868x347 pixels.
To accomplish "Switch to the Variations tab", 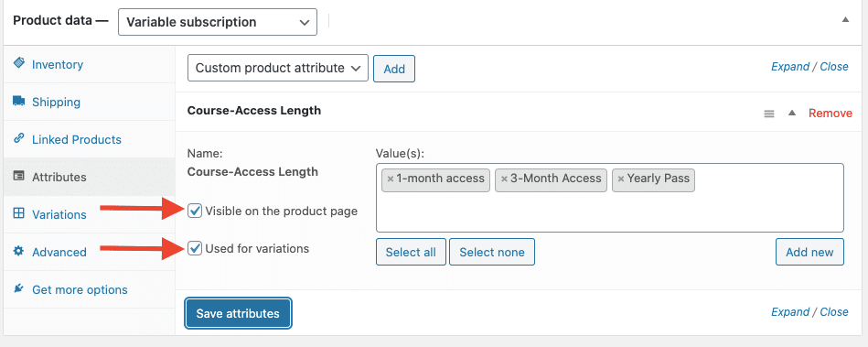I will coord(89,214).
